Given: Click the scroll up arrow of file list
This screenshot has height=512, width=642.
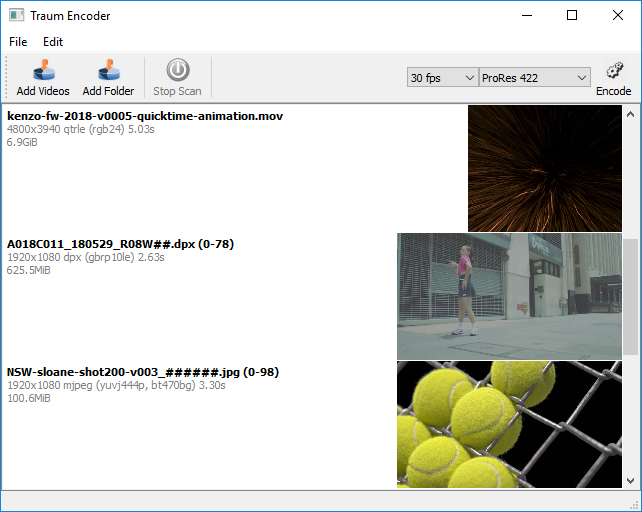Looking at the screenshot, I should pyautogui.click(x=631, y=115).
